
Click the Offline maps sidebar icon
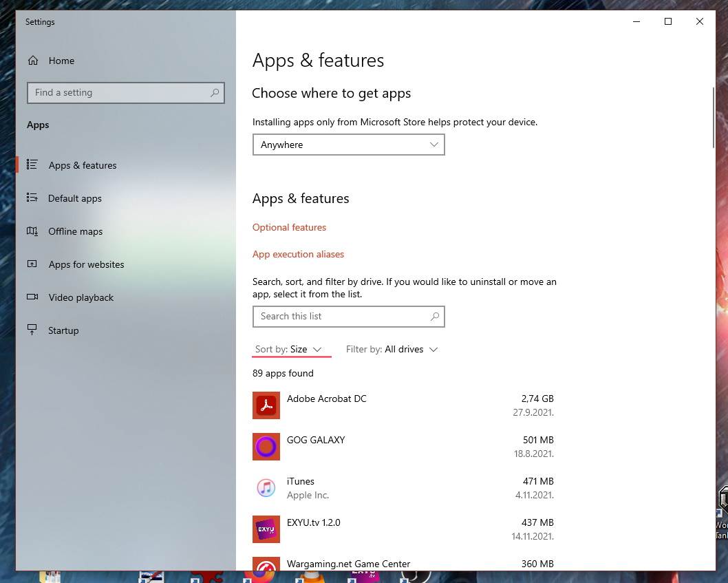pos(32,231)
